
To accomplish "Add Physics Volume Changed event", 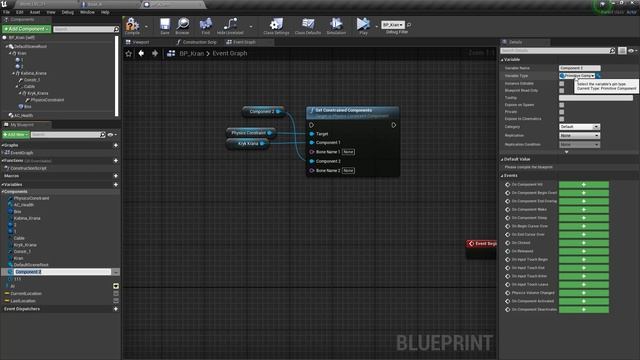I will click(584, 293).
